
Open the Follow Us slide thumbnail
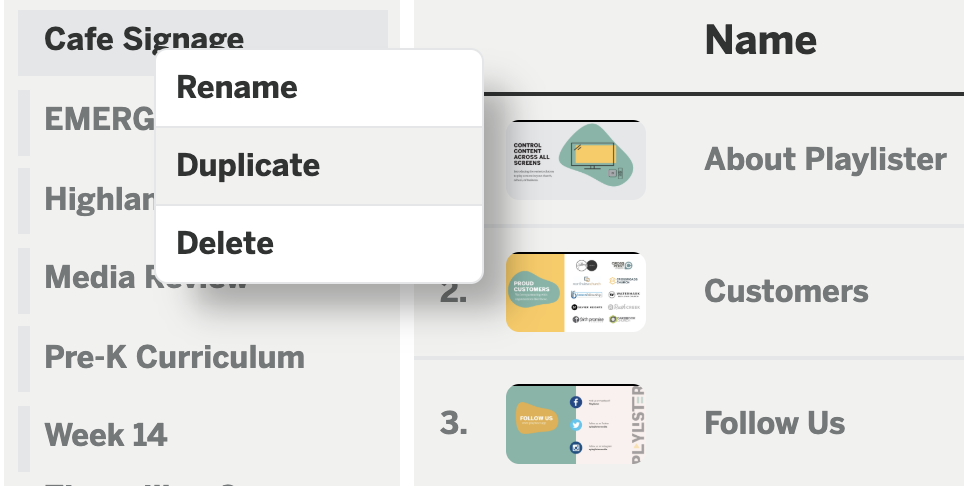(x=575, y=424)
